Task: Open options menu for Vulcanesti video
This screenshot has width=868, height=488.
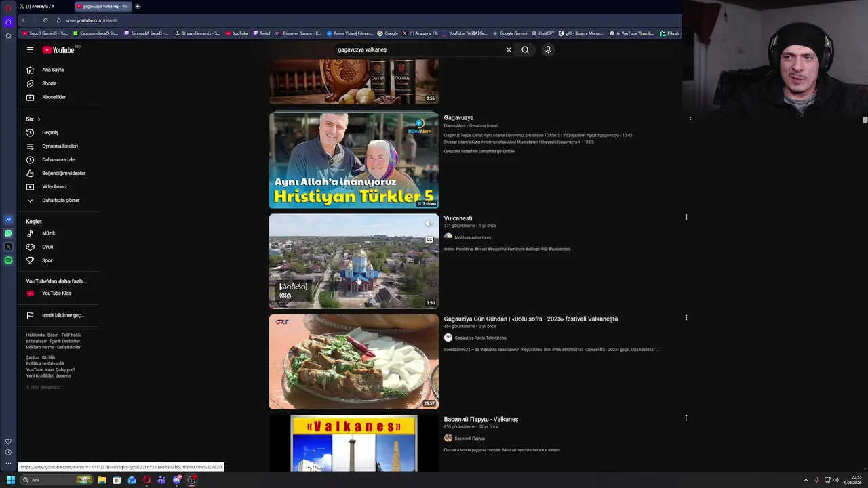Action: pyautogui.click(x=686, y=218)
